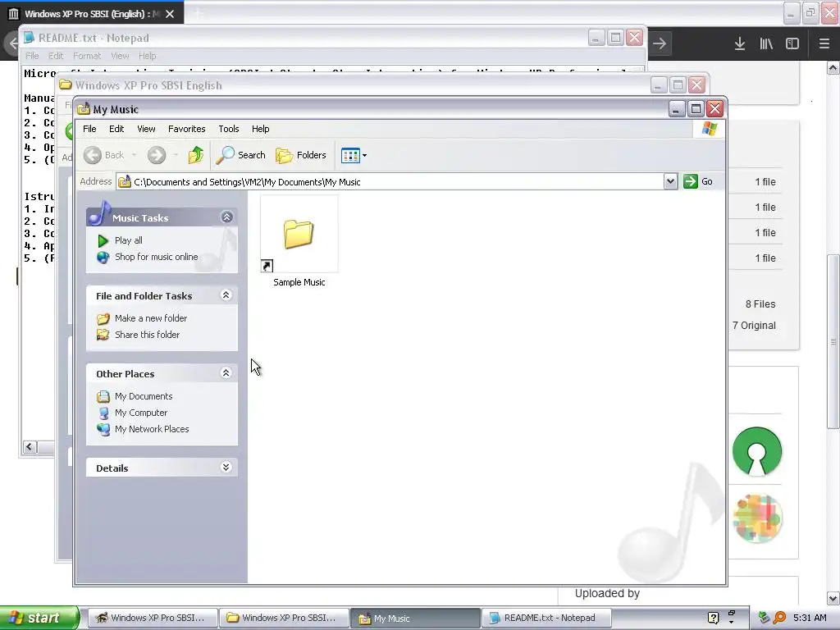Viewport: 840px width, 630px height.
Task: Click the system tray clock 5:31 AM
Action: (810, 618)
